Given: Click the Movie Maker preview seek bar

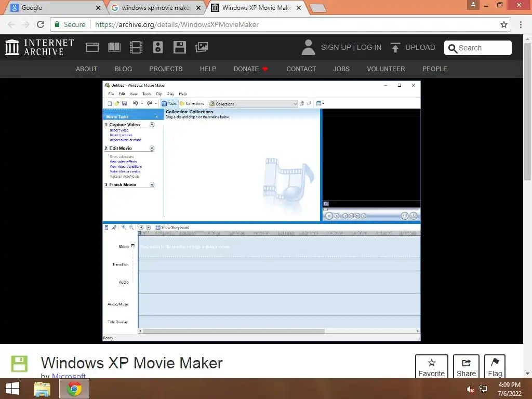Looking at the screenshot, I should (371, 209).
